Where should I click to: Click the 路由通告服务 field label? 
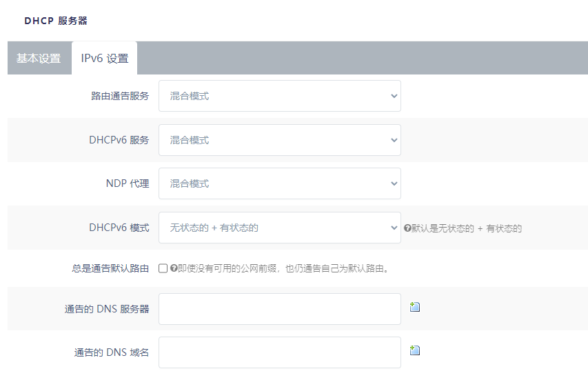120,96
